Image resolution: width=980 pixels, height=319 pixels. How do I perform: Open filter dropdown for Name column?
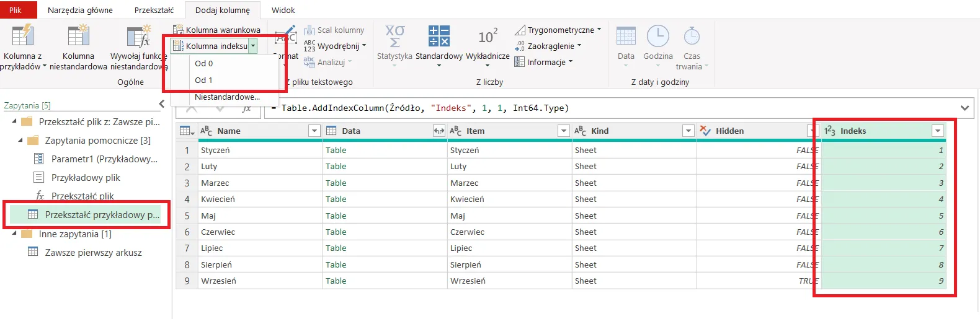coord(314,131)
